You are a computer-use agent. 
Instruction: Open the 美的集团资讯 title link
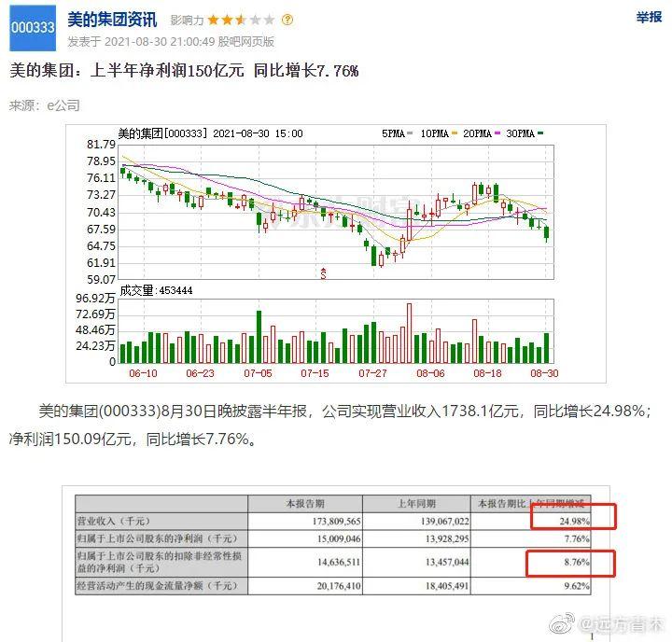coord(112,19)
